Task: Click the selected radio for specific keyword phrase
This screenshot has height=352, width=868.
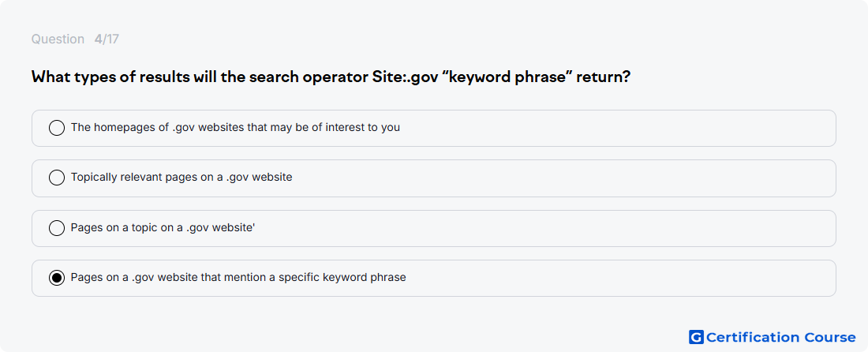Action: [57, 278]
